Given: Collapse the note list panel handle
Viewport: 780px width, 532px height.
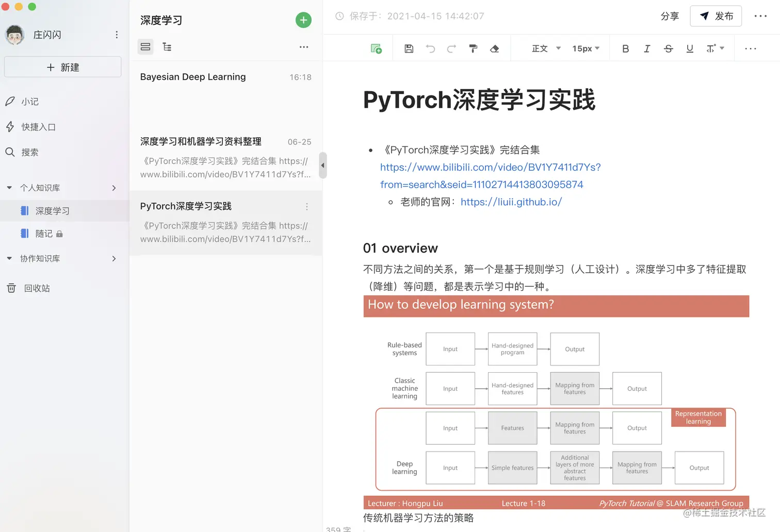Looking at the screenshot, I should [323, 165].
